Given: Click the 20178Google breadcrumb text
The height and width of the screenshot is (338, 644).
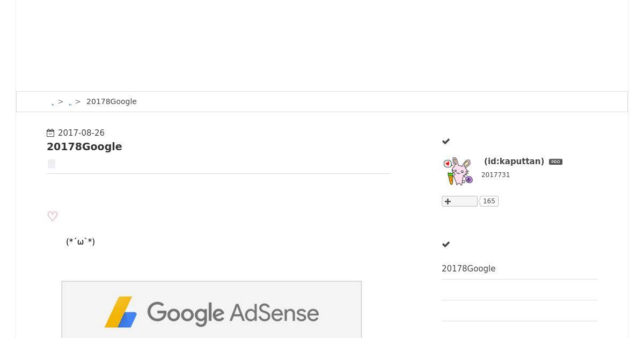Looking at the screenshot, I should click(112, 101).
